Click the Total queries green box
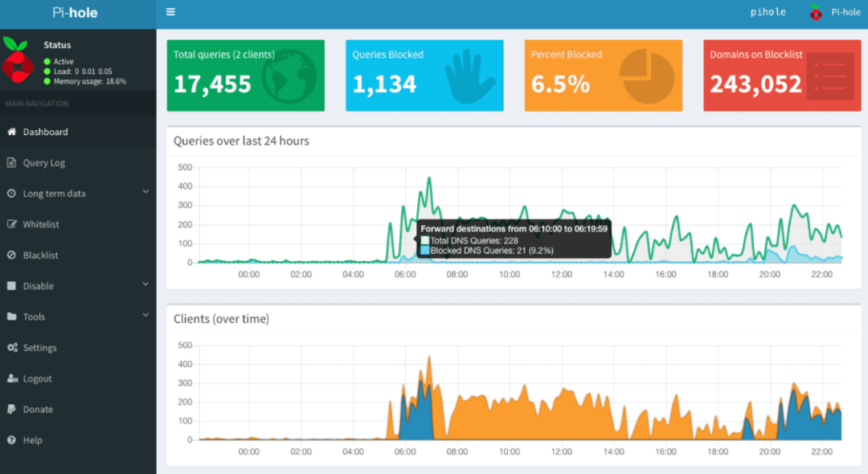 point(246,76)
